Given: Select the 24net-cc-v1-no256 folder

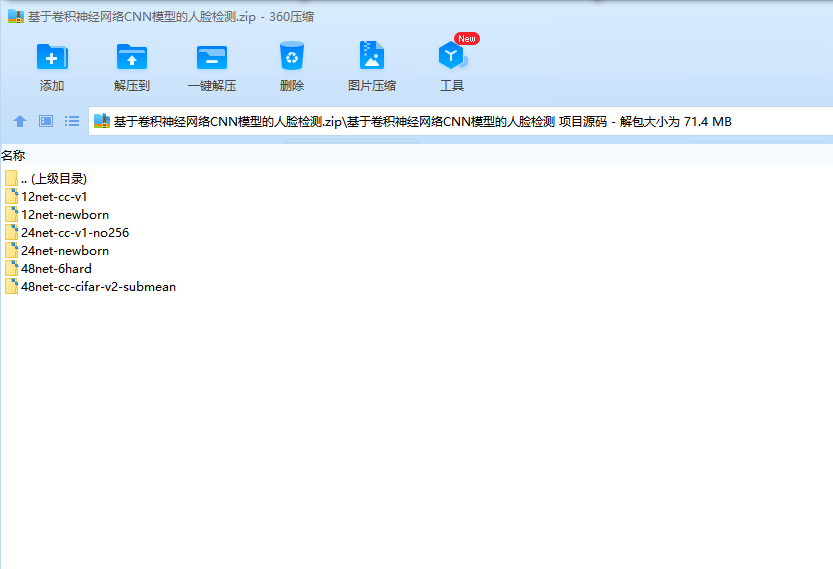Looking at the screenshot, I should [67, 233].
